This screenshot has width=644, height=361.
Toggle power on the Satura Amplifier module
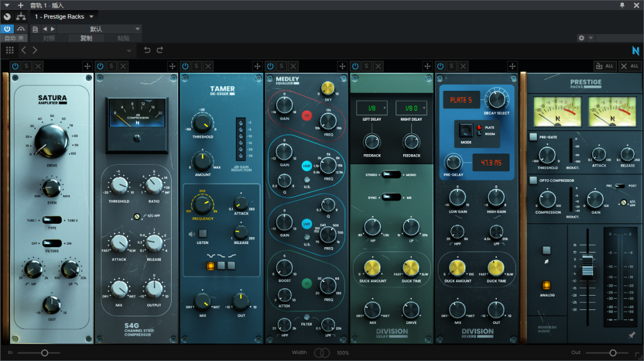point(15,66)
